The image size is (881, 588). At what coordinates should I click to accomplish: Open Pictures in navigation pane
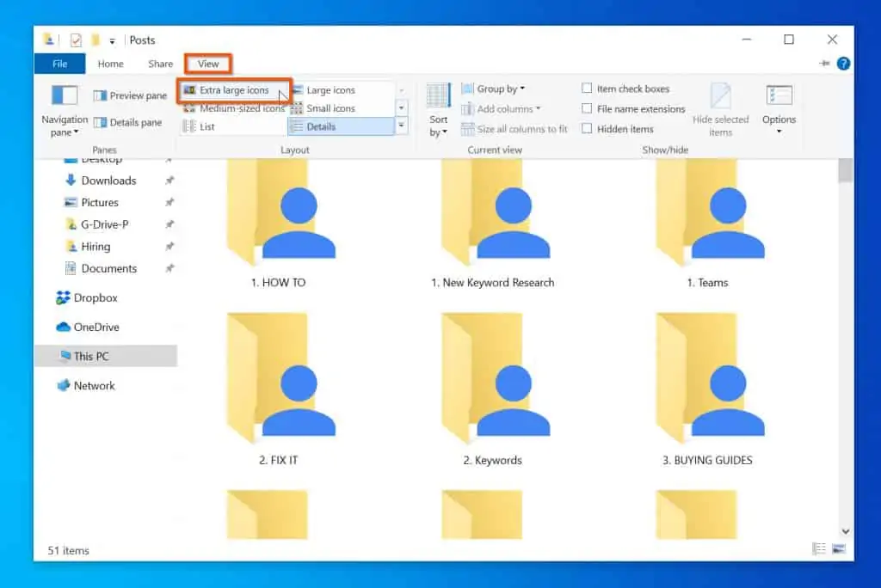point(100,202)
